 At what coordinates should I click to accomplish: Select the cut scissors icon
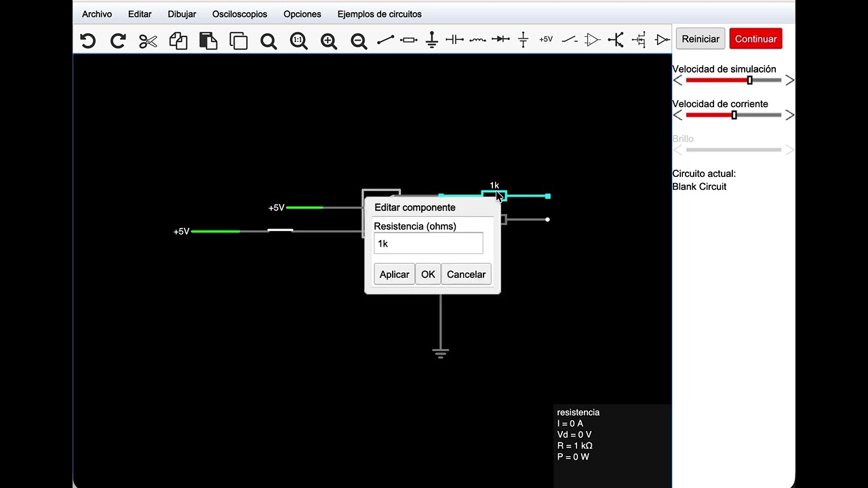148,41
